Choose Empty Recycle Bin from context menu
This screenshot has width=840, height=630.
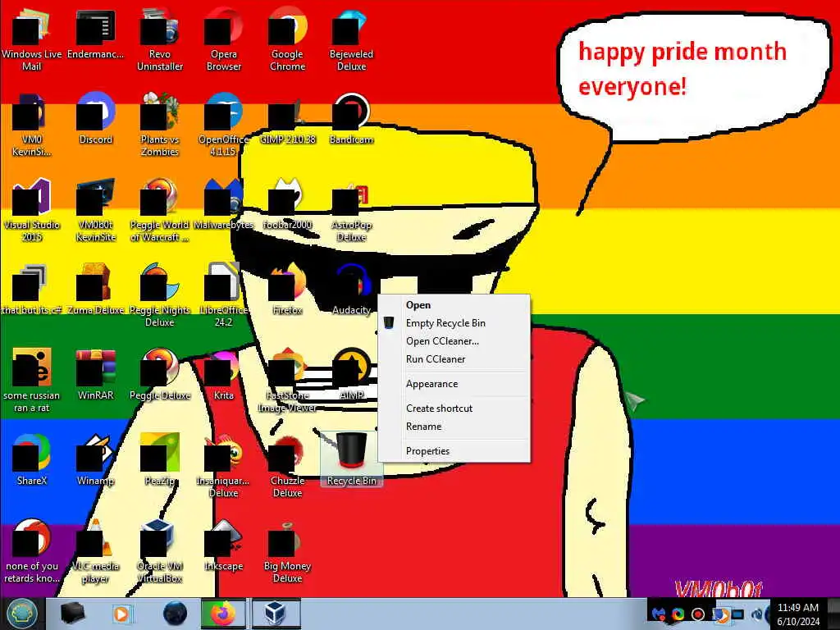(454, 323)
